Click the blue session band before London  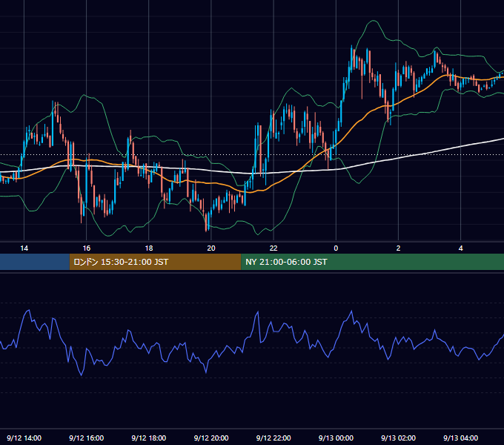[35, 262]
